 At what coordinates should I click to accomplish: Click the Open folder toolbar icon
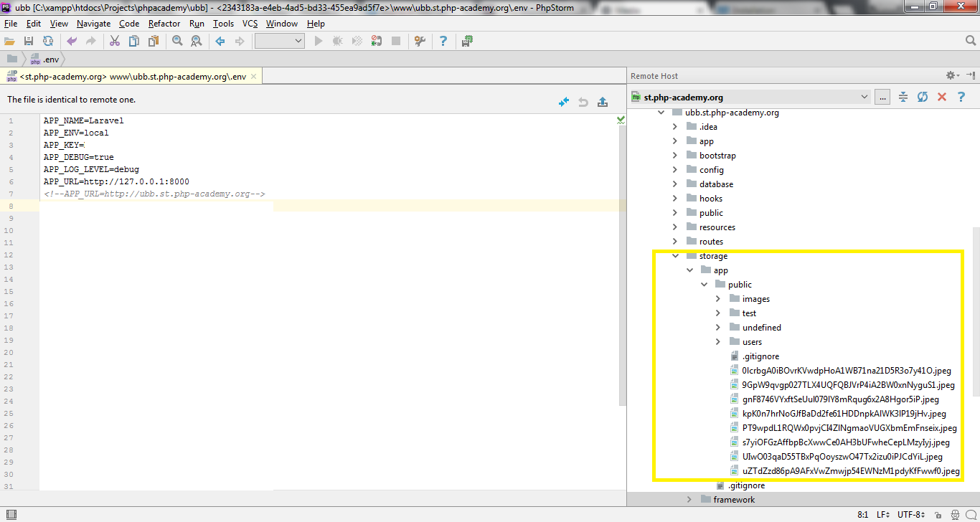9,42
